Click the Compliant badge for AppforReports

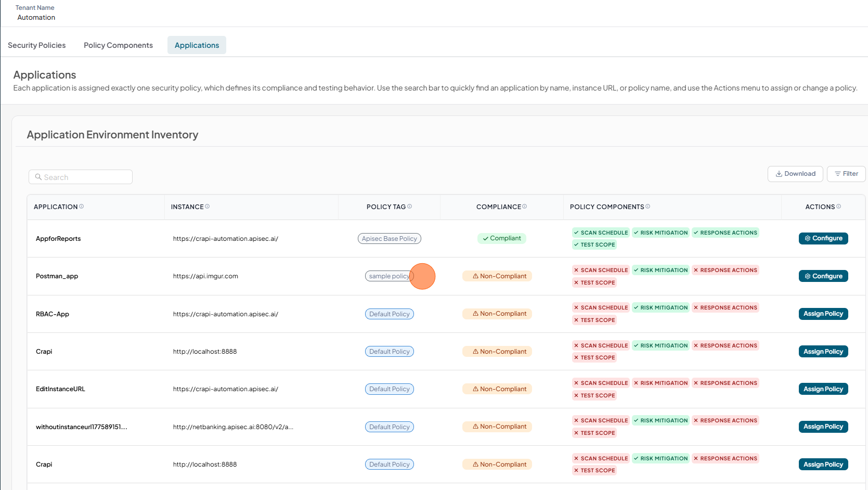click(x=502, y=238)
